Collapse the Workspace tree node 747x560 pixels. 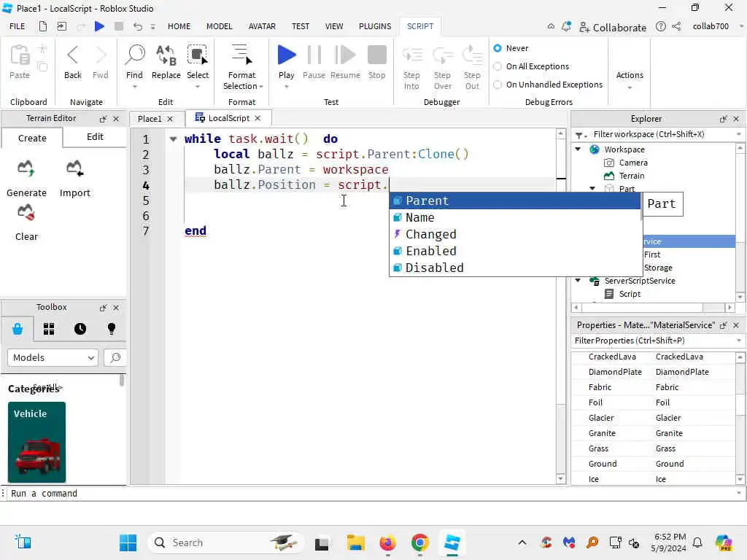pos(578,149)
